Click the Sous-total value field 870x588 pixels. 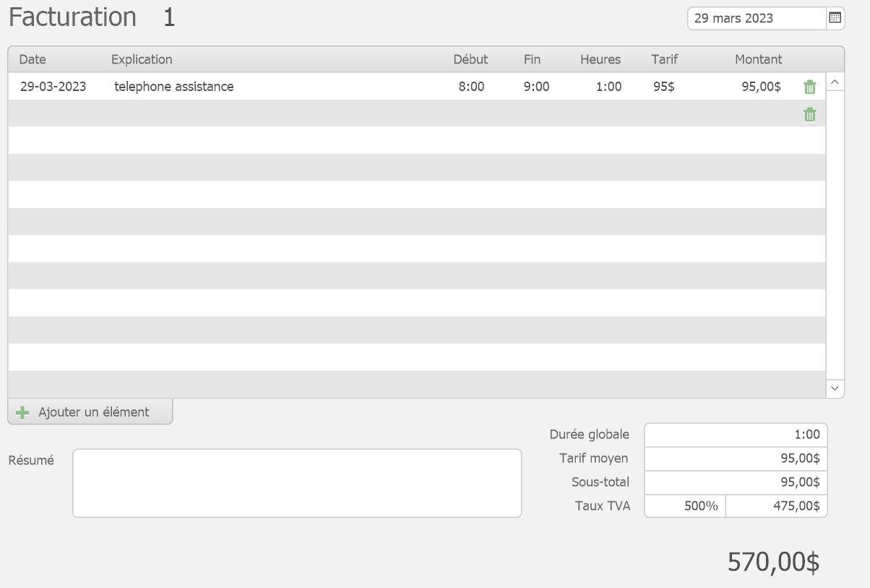click(x=735, y=482)
